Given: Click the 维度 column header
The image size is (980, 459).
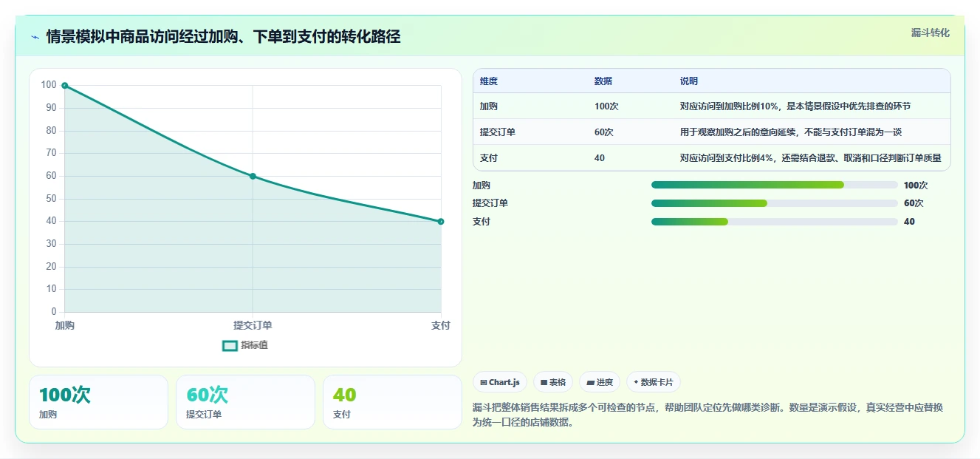Looking at the screenshot, I should [489, 81].
